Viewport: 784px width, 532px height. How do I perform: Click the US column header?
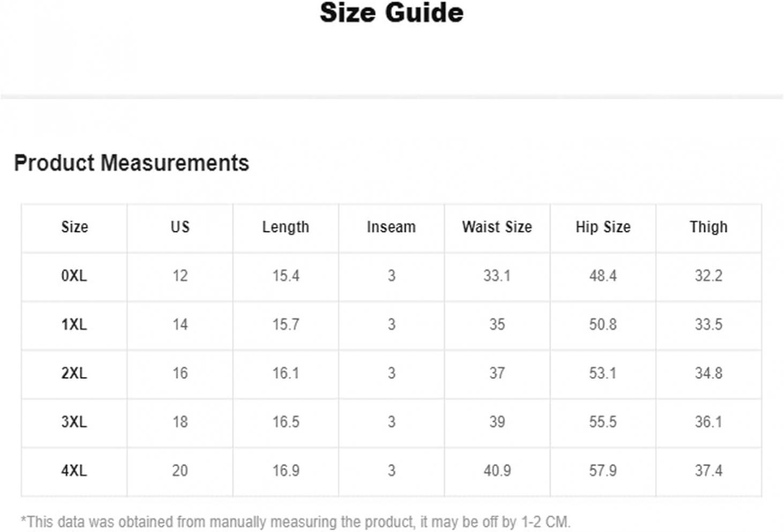pos(180,227)
